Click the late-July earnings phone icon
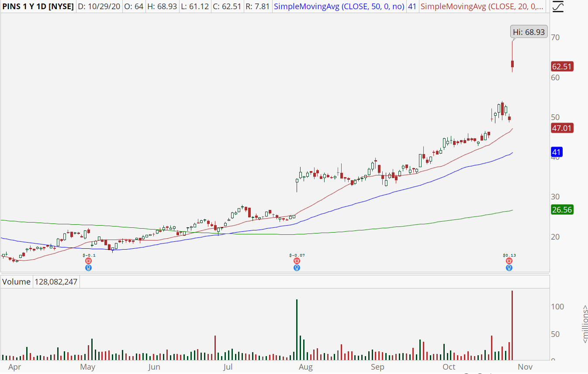The width and height of the screenshot is (588, 374). click(x=297, y=261)
